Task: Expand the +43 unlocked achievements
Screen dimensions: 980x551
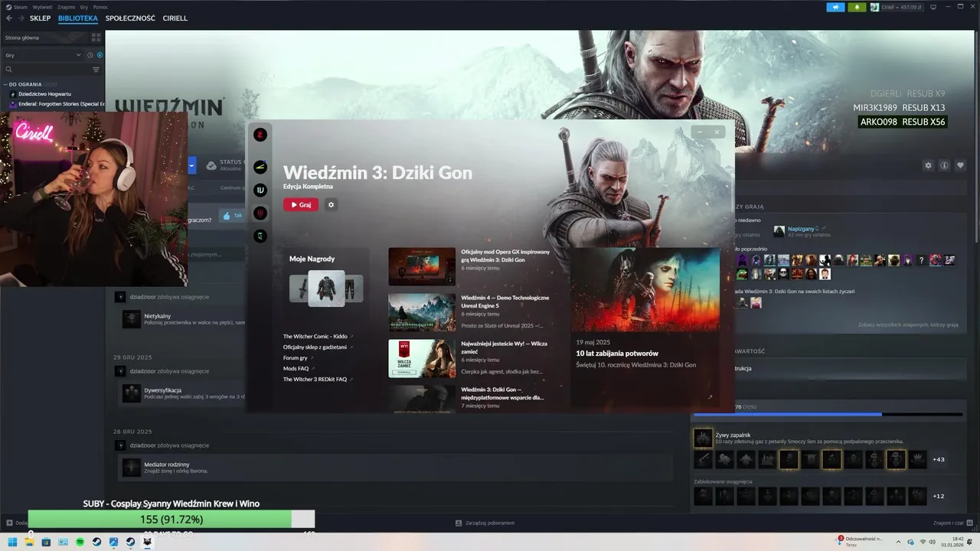Action: (x=938, y=459)
